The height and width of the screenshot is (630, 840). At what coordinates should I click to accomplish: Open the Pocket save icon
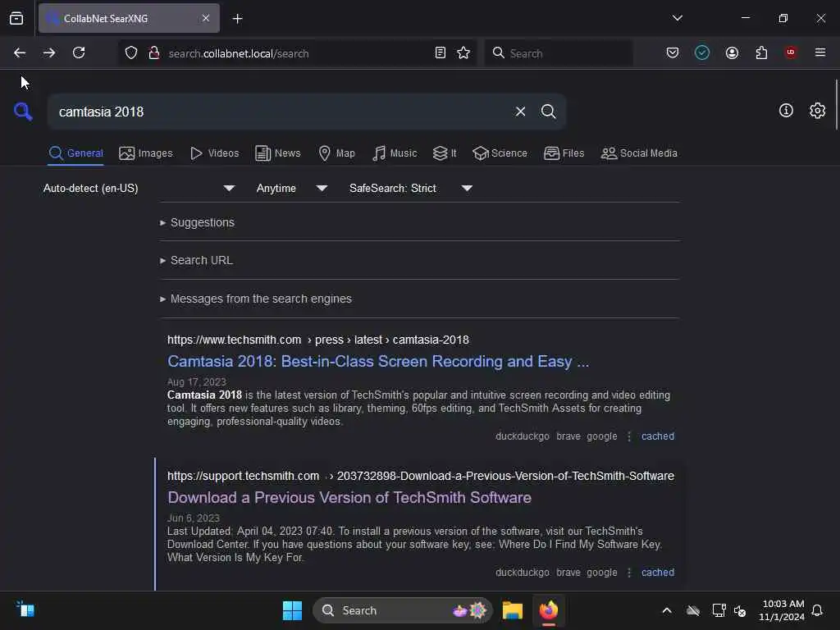(673, 53)
